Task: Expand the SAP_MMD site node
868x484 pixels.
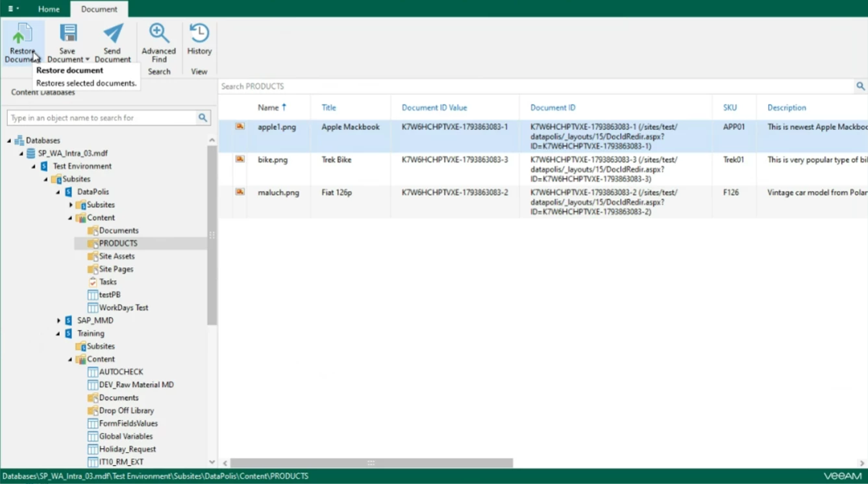Action: pos(58,320)
